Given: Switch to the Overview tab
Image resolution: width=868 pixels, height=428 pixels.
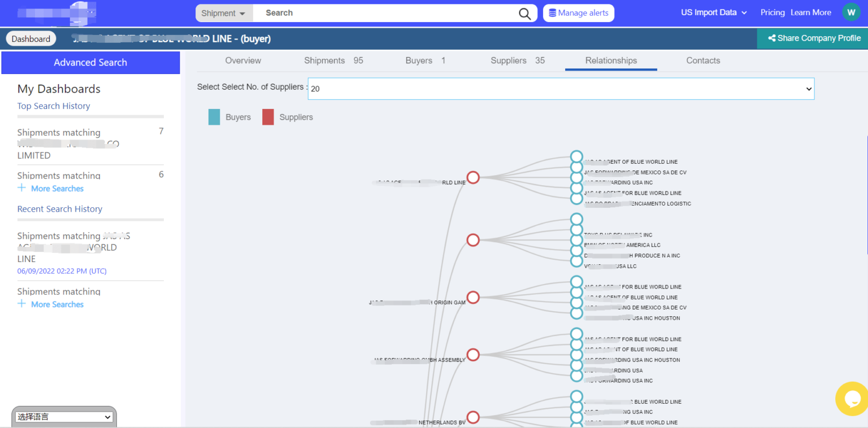Looking at the screenshot, I should coord(243,60).
